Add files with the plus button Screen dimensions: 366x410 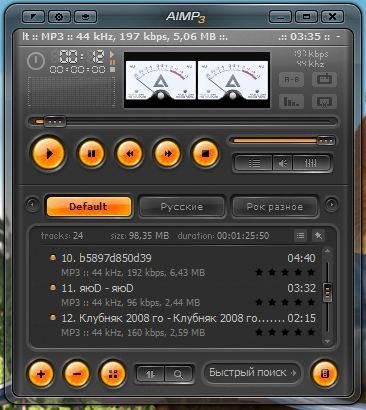[x=41, y=374]
